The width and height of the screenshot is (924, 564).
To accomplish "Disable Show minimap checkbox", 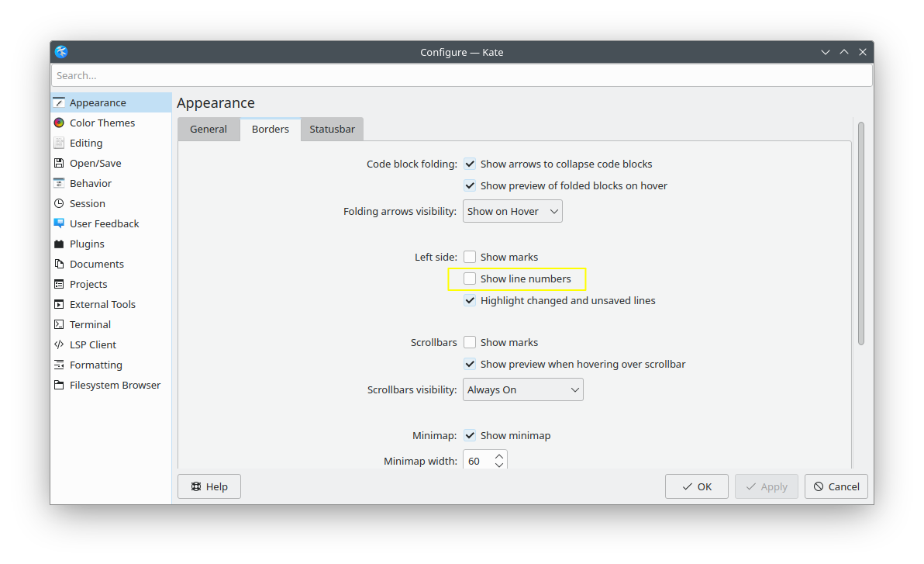I will pyautogui.click(x=470, y=435).
